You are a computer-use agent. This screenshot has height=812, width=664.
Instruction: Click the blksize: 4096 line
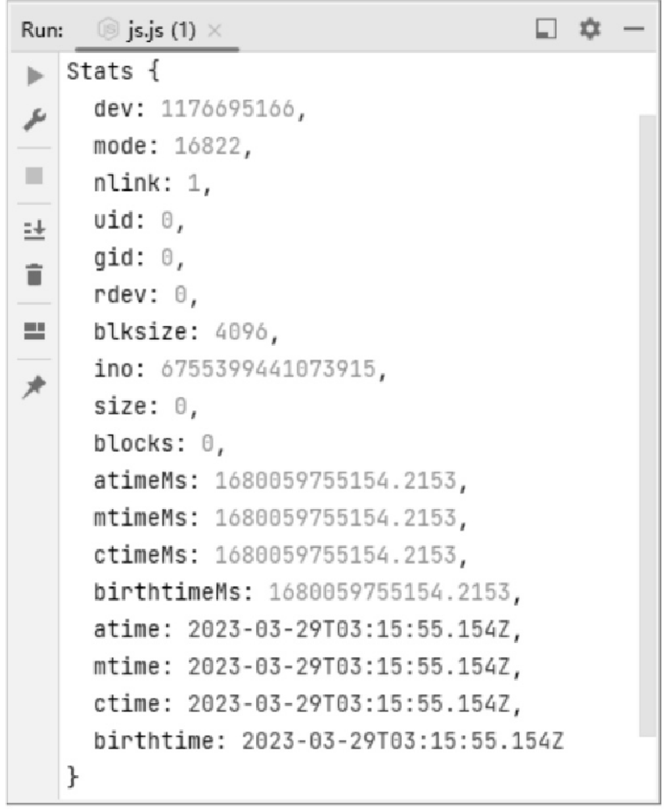[x=186, y=332]
